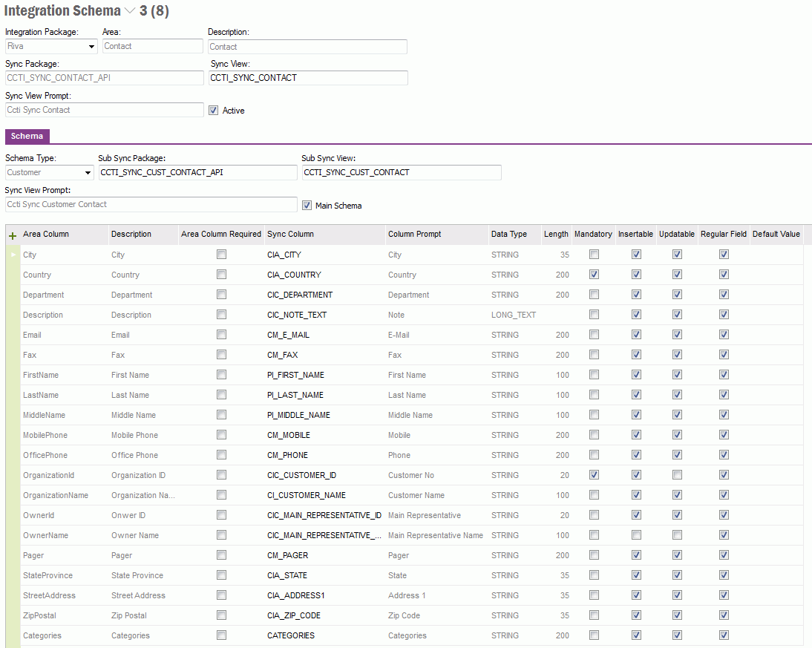Disable Regular Field for the Categories row
This screenshot has height=648, width=812.
(724, 635)
